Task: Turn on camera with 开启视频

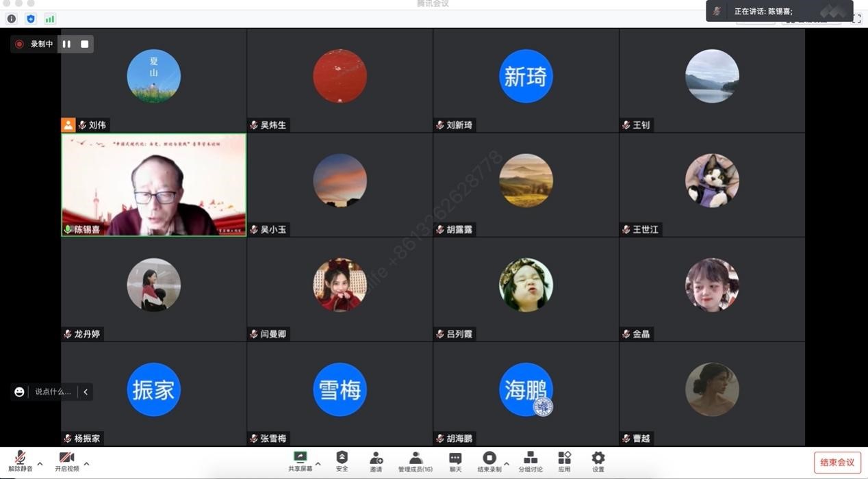Action: coord(66,461)
